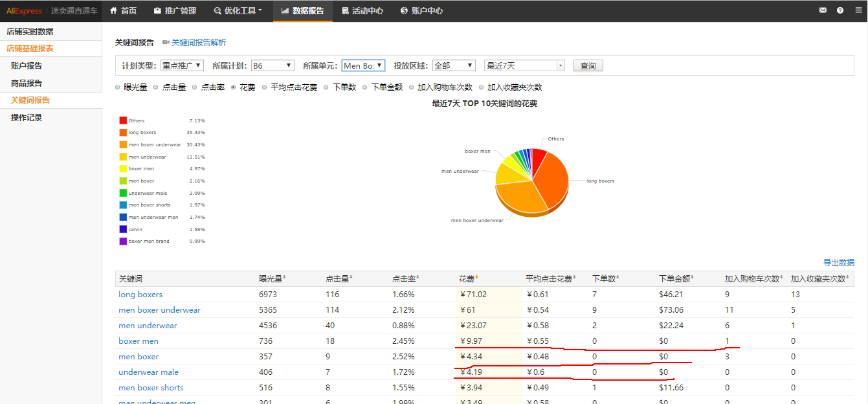Select the 曝光量 radio button
Viewport: 868px width, 404px height.
118,87
